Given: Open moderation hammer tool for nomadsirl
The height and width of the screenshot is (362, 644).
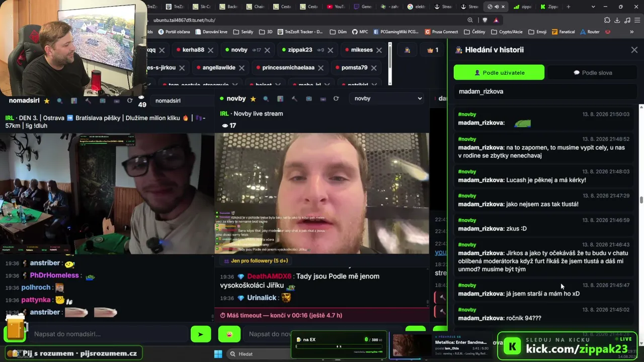Looking at the screenshot, I should tap(88, 101).
